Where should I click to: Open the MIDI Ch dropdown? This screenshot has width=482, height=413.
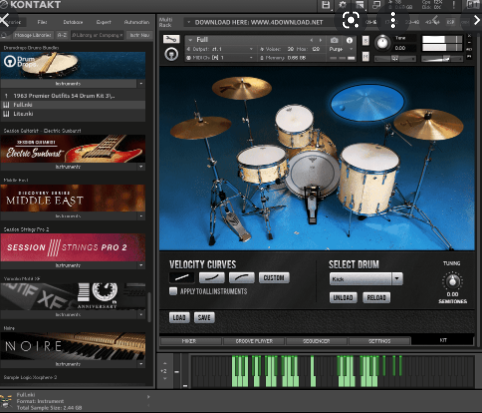pyautogui.click(x=220, y=58)
